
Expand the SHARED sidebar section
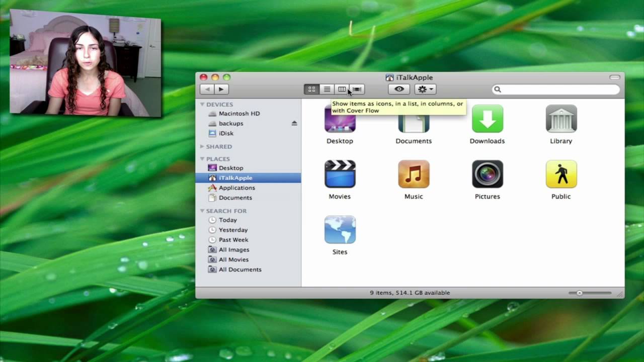pos(202,146)
